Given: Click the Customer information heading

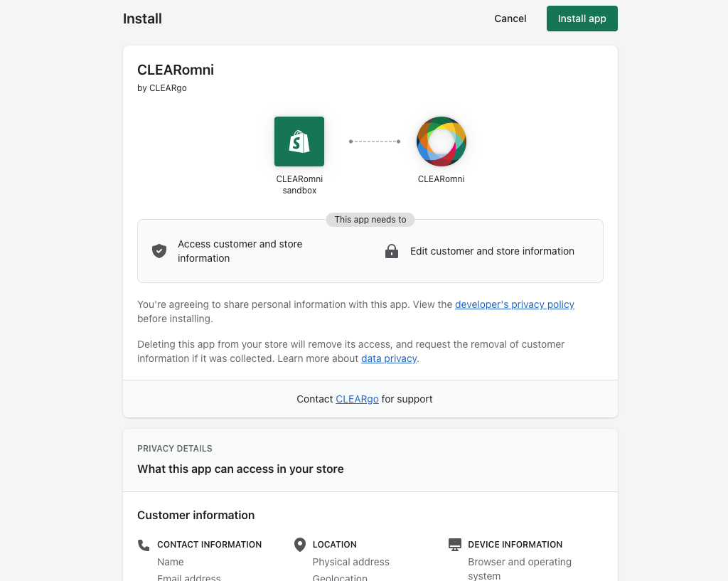Looking at the screenshot, I should [x=196, y=515].
